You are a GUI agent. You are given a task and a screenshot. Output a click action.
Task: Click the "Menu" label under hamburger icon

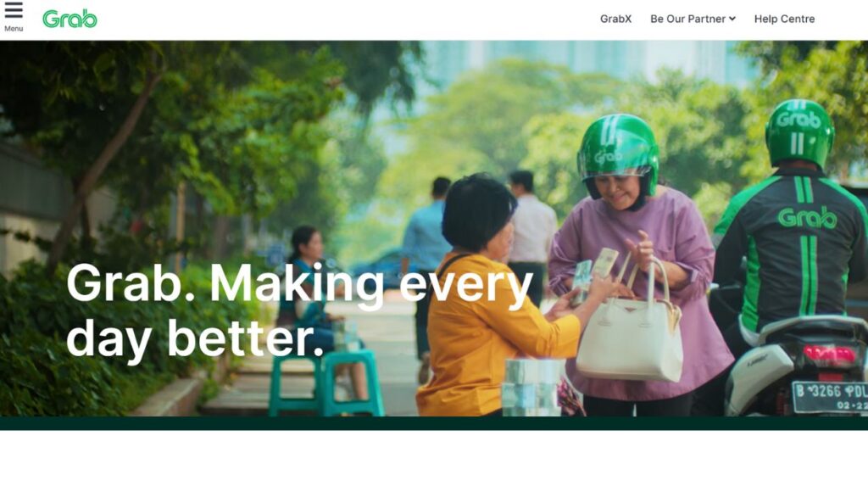tap(14, 29)
